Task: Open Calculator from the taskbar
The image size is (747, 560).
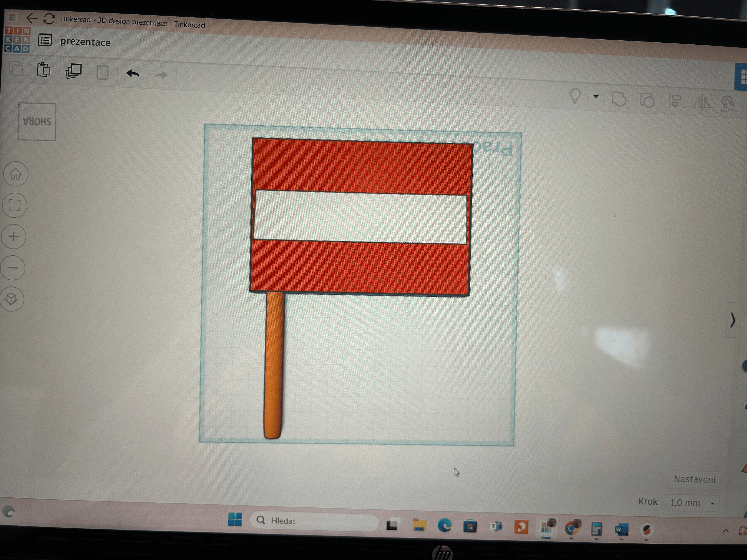Action: tap(596, 529)
